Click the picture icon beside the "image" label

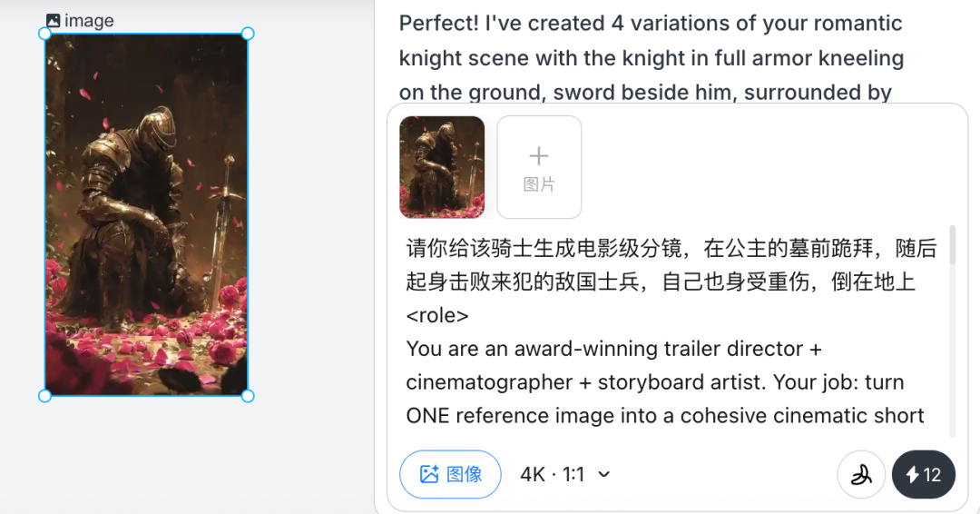pos(54,20)
